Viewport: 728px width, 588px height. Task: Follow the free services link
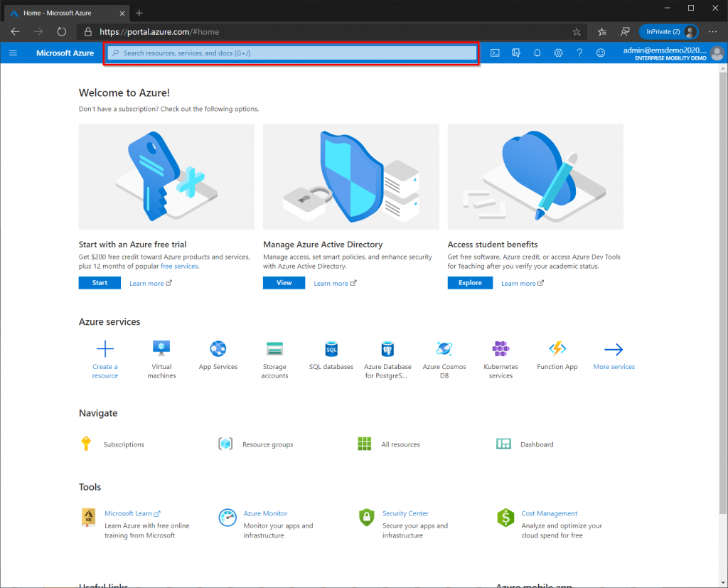(x=179, y=266)
